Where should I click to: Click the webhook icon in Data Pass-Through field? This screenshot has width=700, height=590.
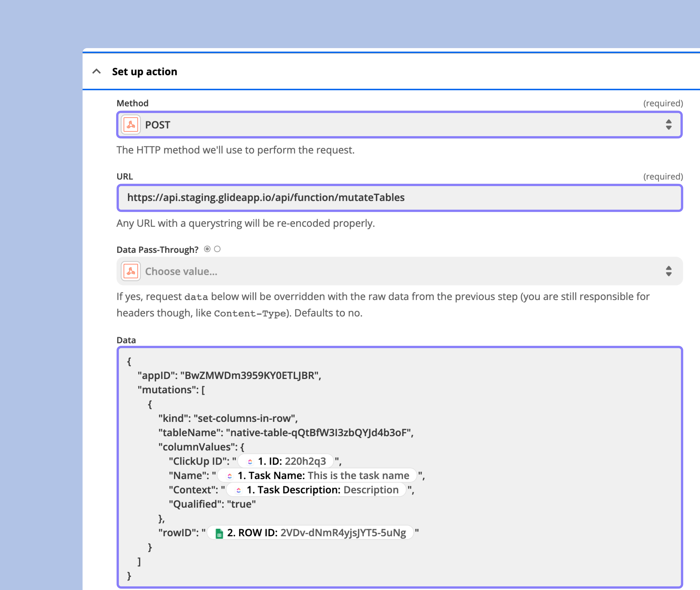(x=131, y=271)
